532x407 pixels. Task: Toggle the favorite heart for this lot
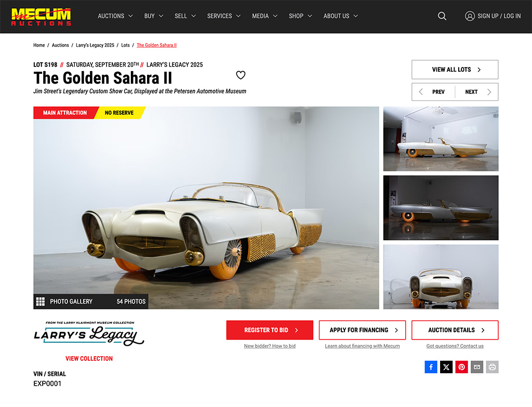(241, 75)
